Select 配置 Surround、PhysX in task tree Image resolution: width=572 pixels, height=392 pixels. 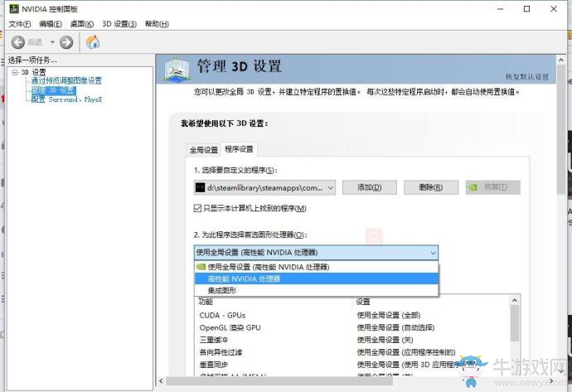click(66, 99)
